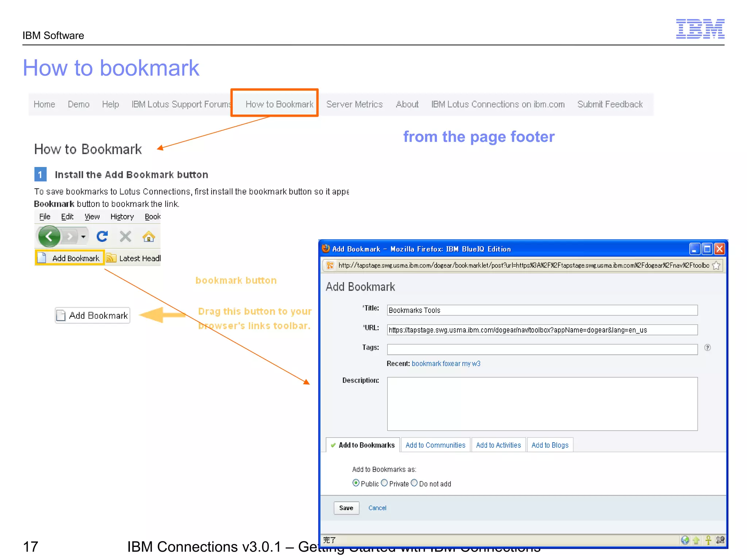Open the View menu
The width and height of the screenshot is (747, 560).
92,217
